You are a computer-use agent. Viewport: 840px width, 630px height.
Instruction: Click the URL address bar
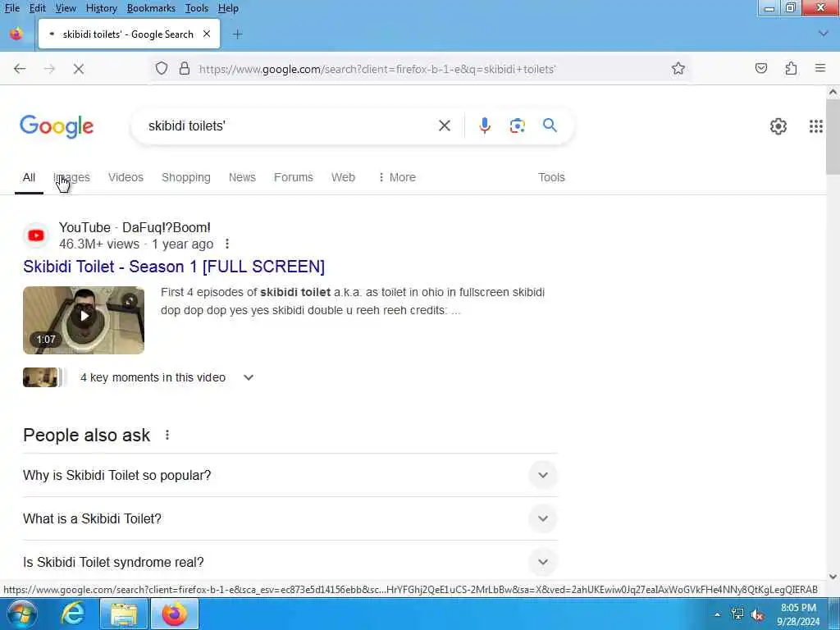421,69
